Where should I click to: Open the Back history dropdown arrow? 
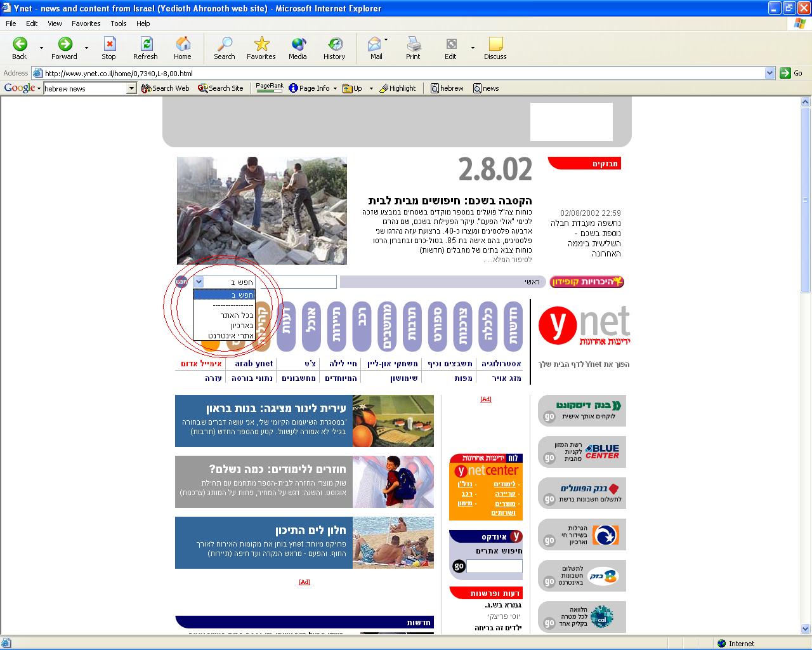42,48
